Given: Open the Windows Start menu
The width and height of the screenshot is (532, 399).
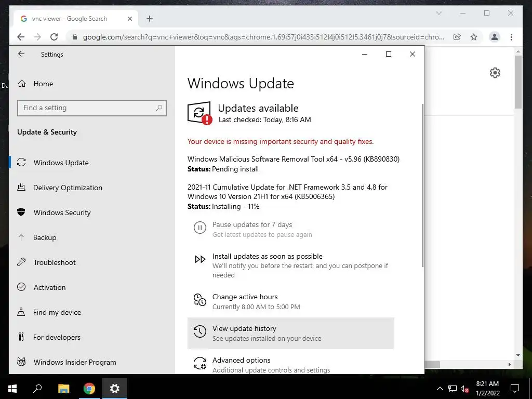Looking at the screenshot, I should tap(12, 389).
